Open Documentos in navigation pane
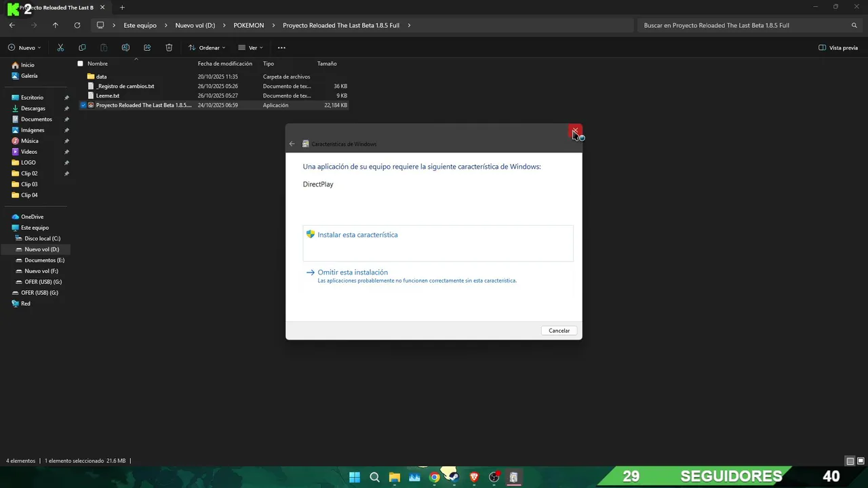The image size is (868, 488). click(x=37, y=119)
